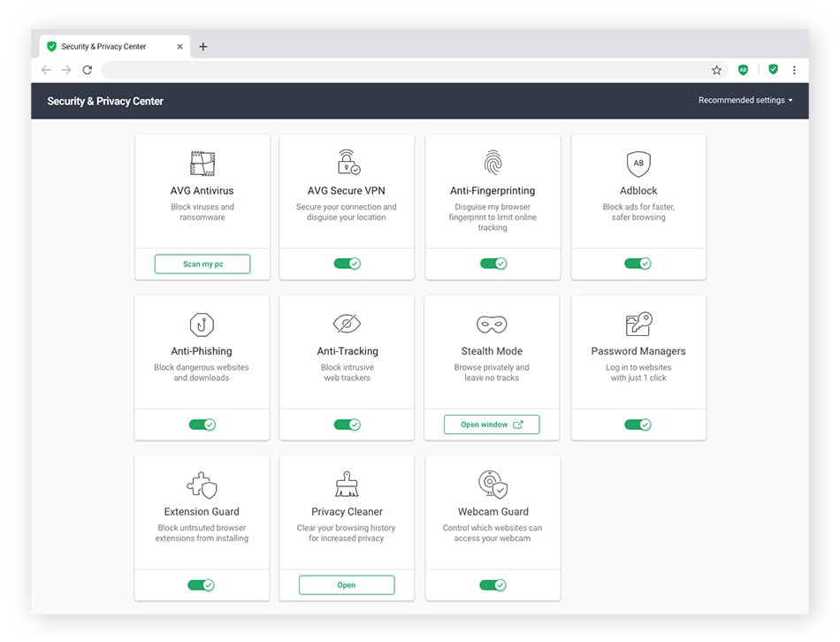
Task: Click the Adblock card title
Action: [x=638, y=190]
